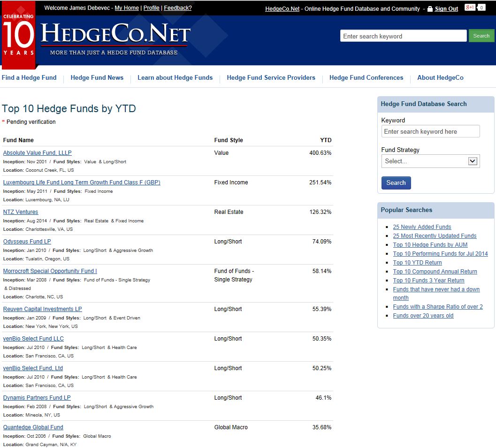
Task: Open Top 10 Funds 3 Year Return
Action: pyautogui.click(x=428, y=281)
